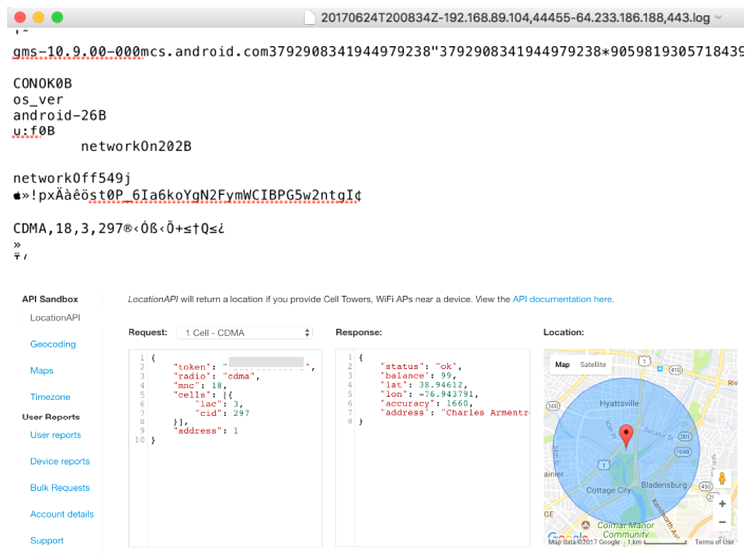Viewport: 750px width, 553px height.
Task: Open User reports in the sidebar
Action: pos(55,435)
